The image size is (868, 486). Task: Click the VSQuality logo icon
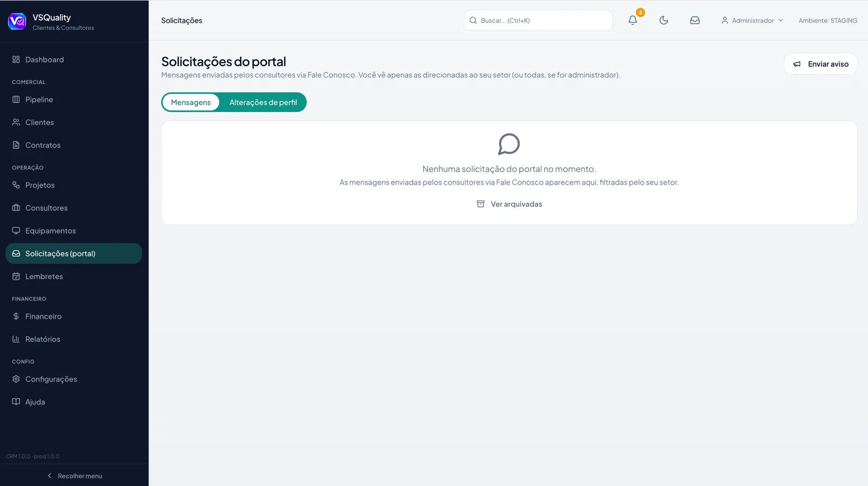(17, 21)
